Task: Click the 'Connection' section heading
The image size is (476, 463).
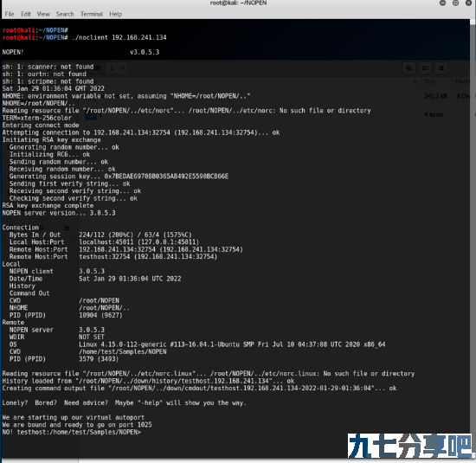Action: pos(21,228)
